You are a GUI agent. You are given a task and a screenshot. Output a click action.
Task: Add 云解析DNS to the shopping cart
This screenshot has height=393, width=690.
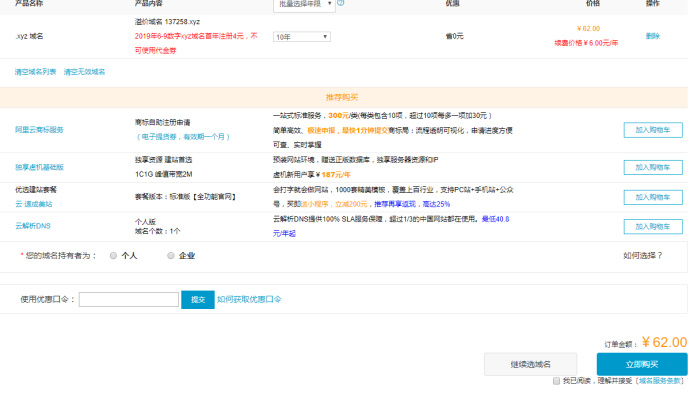pyautogui.click(x=653, y=227)
